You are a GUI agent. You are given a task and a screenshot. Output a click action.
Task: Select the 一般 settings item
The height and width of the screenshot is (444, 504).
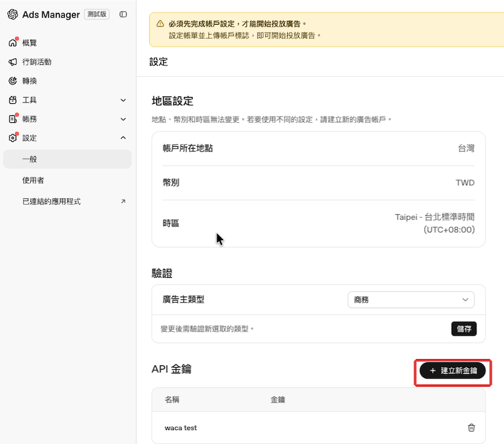67,159
